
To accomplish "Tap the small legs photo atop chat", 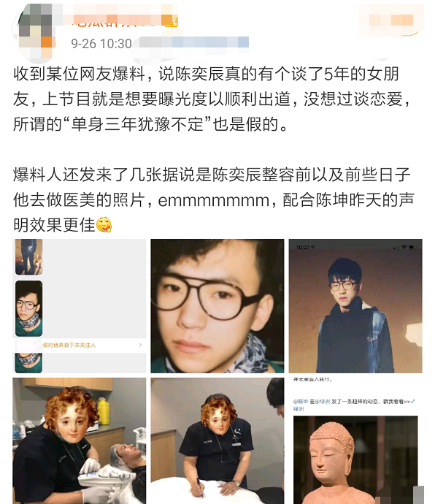I will (29, 257).
